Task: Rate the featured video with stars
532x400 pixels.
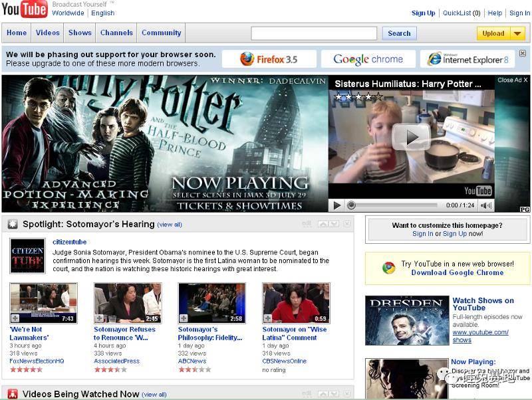Action: click(358, 97)
